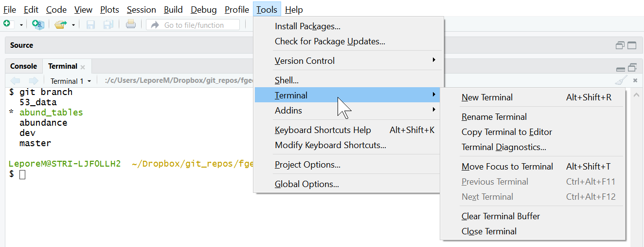The image size is (644, 247).
Task: Expand the Version Control submenu
Action: (349, 61)
